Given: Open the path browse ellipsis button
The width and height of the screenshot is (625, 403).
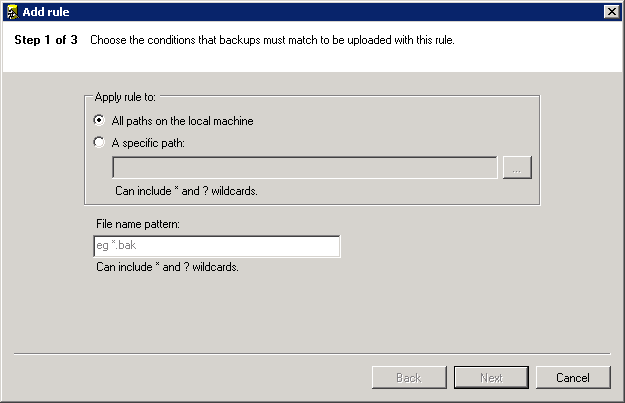Looking at the screenshot, I should coord(517,167).
